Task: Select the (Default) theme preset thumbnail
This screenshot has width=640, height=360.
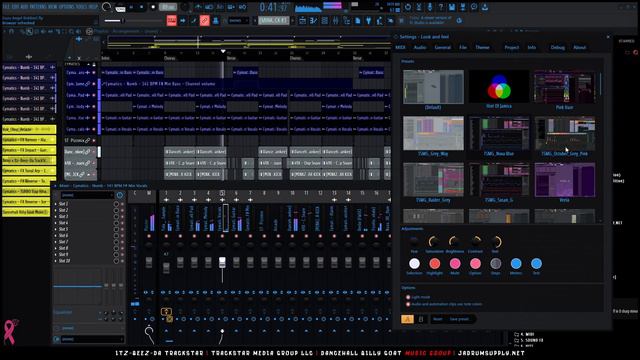Action: [433, 87]
